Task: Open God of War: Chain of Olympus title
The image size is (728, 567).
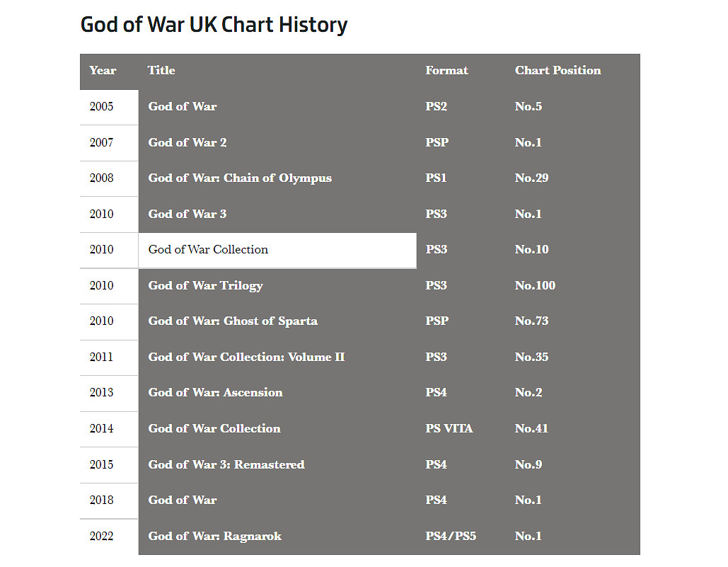Action: pos(239,178)
